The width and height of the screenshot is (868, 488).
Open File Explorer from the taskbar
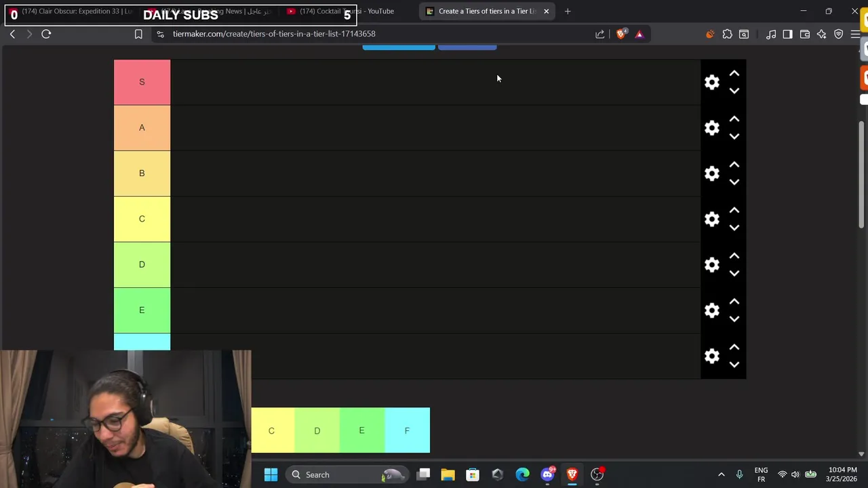pos(448,474)
